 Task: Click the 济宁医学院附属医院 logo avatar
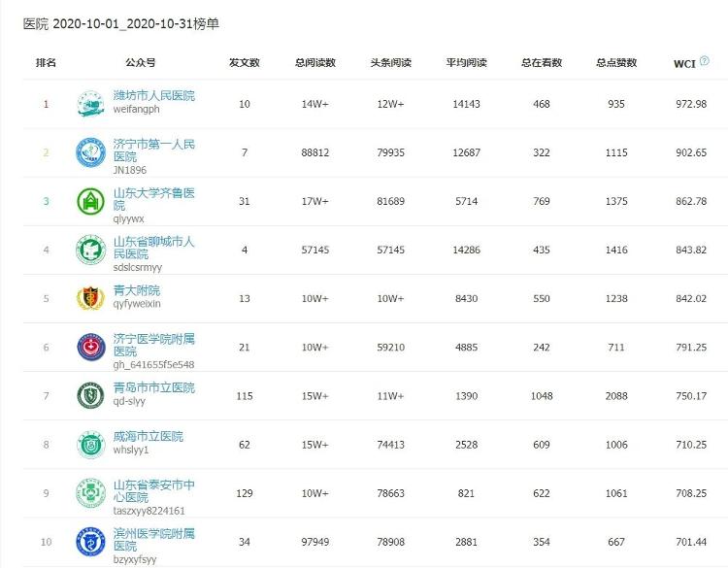click(90, 347)
